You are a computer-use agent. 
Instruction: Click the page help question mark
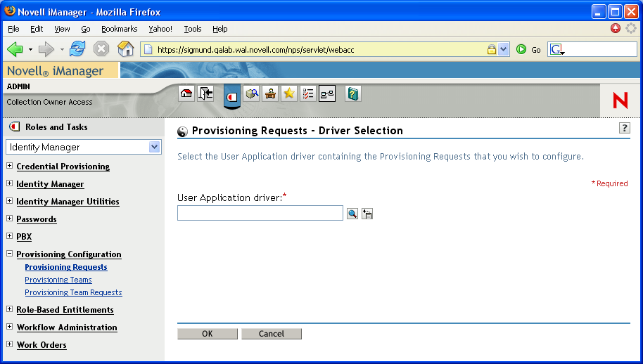click(624, 128)
